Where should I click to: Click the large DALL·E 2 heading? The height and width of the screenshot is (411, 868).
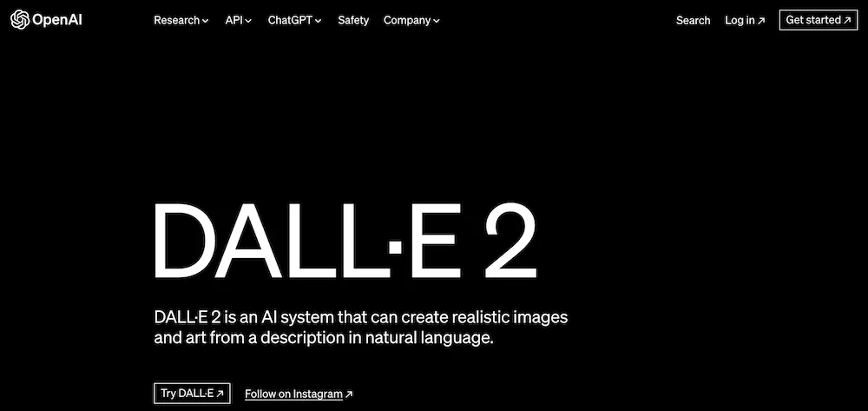(345, 241)
